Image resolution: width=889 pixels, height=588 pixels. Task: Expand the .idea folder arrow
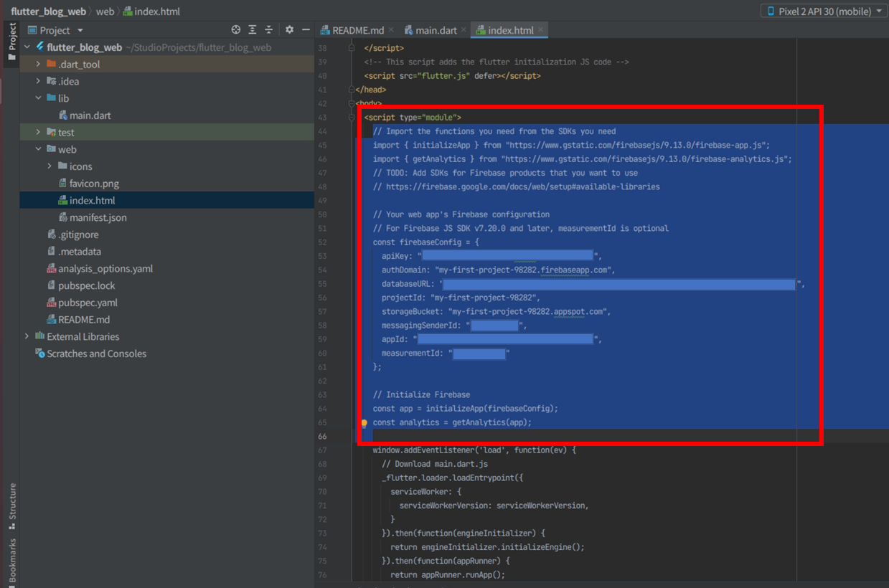point(39,81)
